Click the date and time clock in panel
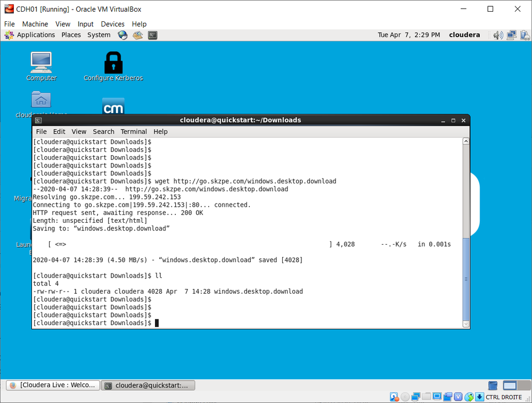Viewport: 532px width, 403px height. pyautogui.click(x=409, y=35)
